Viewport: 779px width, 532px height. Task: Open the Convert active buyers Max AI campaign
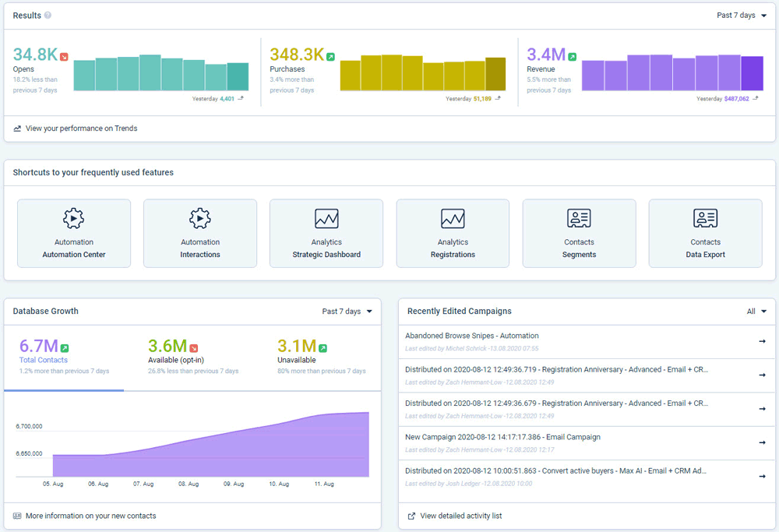pos(556,470)
